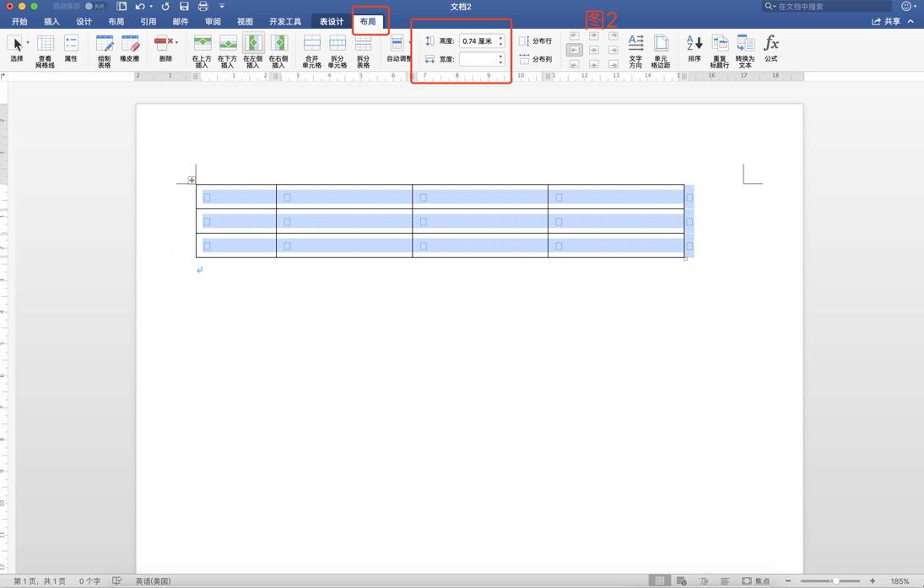Click the print icon in title bar
The height and width of the screenshot is (588, 924).
coord(203,7)
